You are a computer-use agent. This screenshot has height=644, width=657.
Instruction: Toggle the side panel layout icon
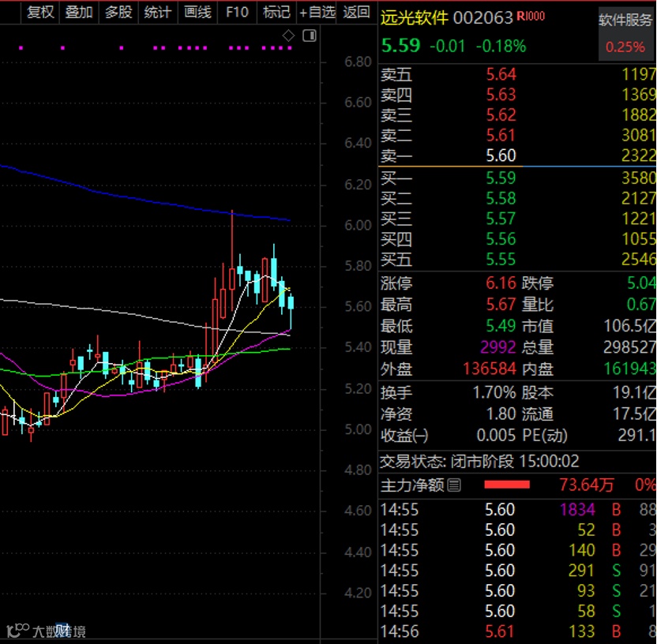coord(310,36)
